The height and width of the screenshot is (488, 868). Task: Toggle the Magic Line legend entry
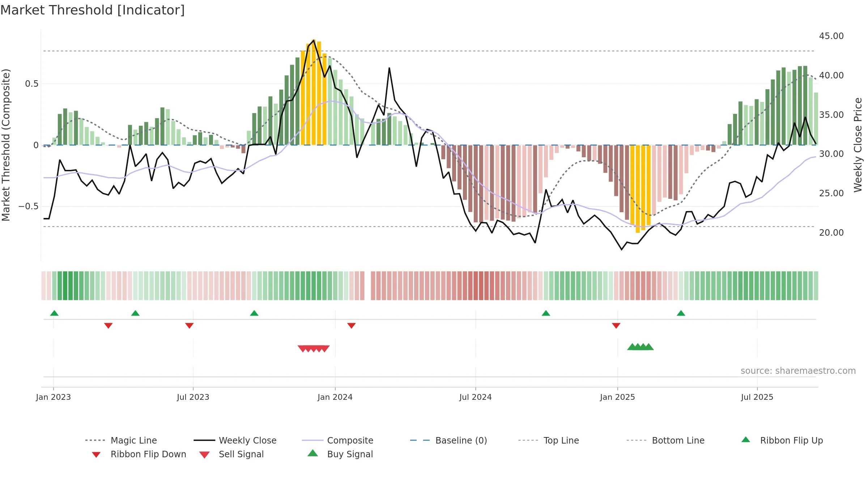point(121,440)
